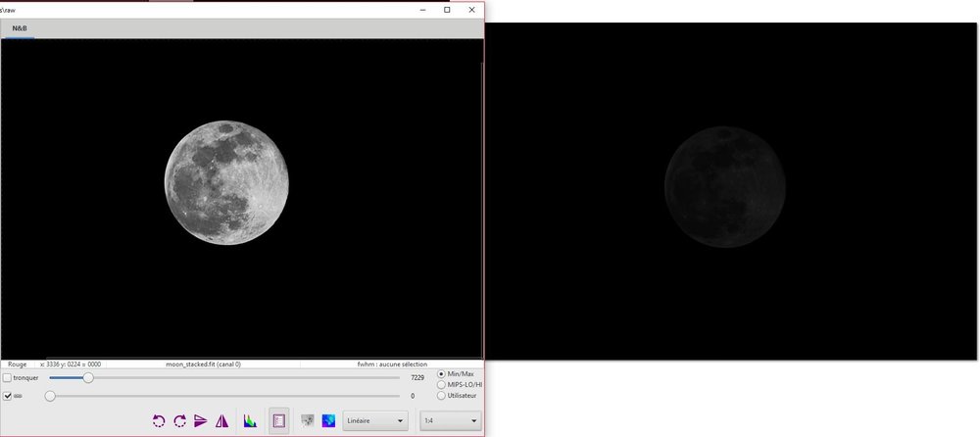Image resolution: width=980 pixels, height=437 pixels.
Task: Flip the image over the horizontal axis
Action: (x=201, y=420)
